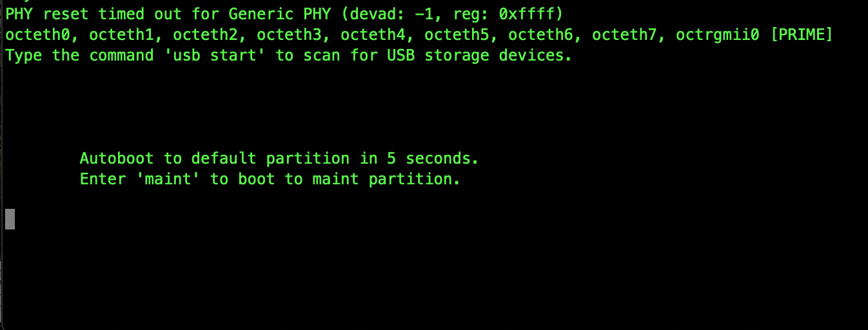Screen dimensions: 868x330
Task: Click the octeth2 interface name
Action: click(205, 35)
